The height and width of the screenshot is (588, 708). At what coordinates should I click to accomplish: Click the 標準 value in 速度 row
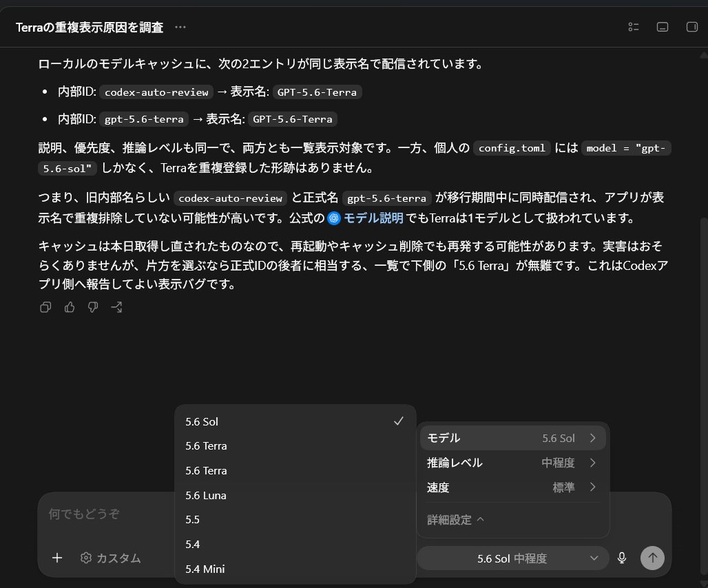click(563, 487)
